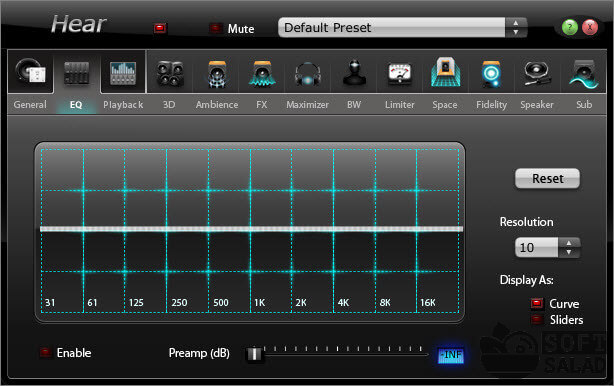Image resolution: width=614 pixels, height=386 pixels.
Task: Open the Maximizer headphones icon
Action: [x=308, y=74]
